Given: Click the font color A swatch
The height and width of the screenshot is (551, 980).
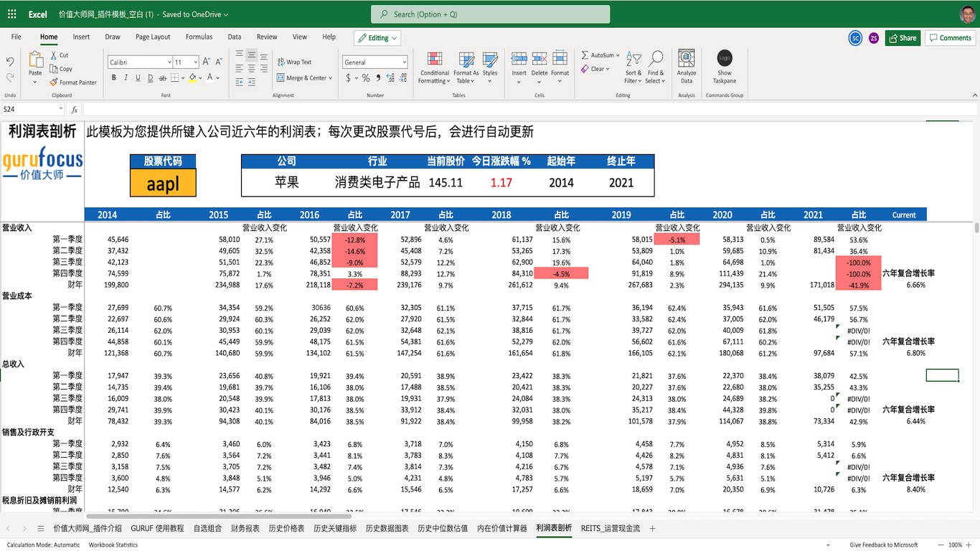Looking at the screenshot, I should click(211, 77).
